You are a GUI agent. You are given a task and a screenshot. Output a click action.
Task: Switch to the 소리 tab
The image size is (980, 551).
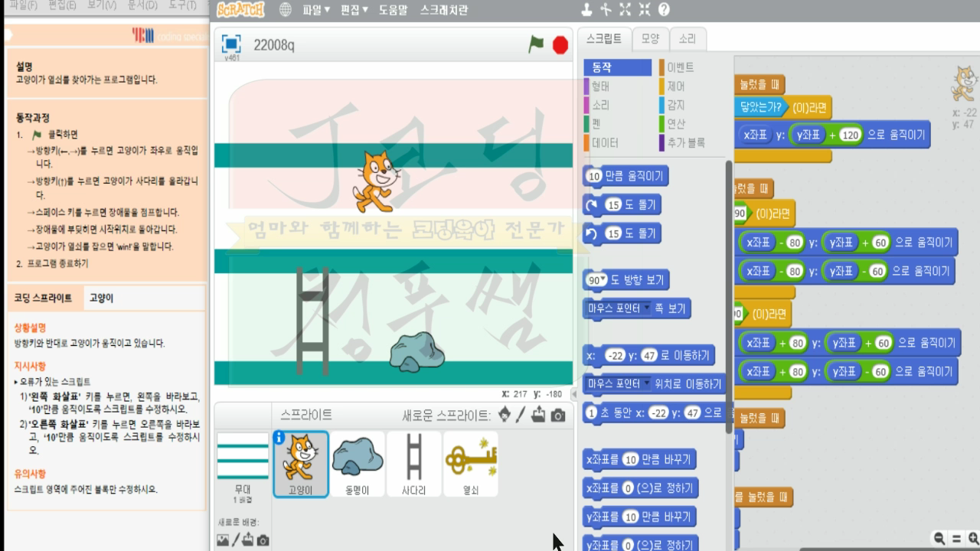687,38
